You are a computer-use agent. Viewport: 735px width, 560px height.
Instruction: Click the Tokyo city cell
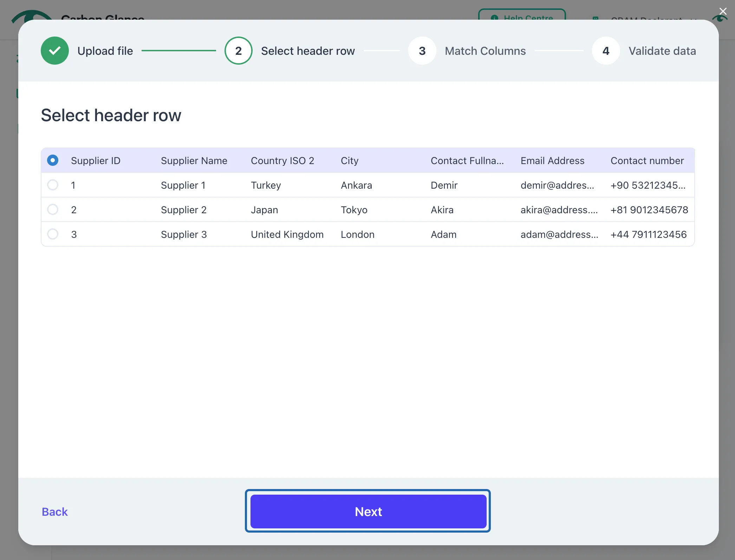click(x=354, y=210)
